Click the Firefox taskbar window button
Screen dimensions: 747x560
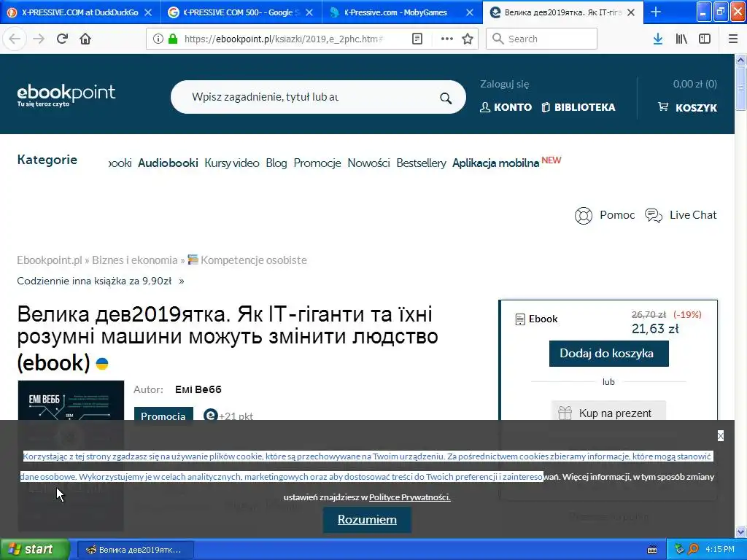point(136,550)
